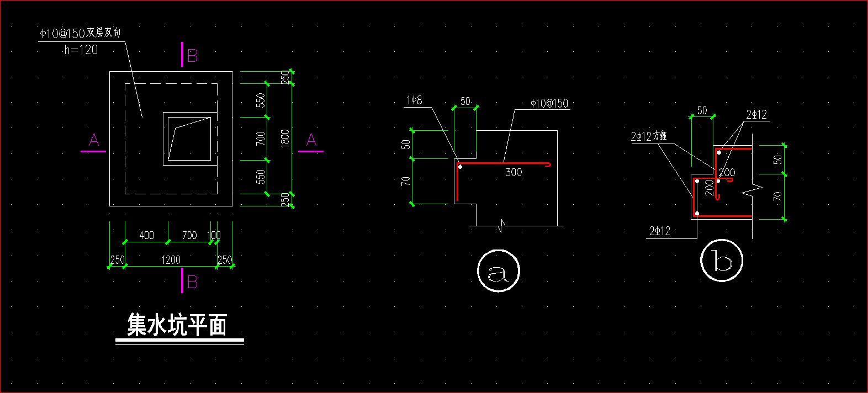
Task: Select the h=120 thickness note
Action: (x=81, y=50)
